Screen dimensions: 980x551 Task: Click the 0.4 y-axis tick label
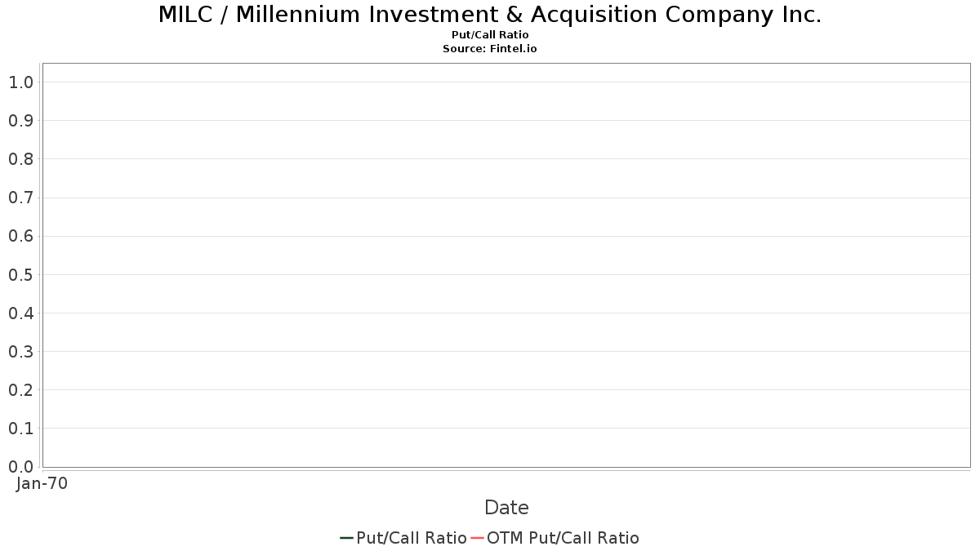click(x=20, y=313)
